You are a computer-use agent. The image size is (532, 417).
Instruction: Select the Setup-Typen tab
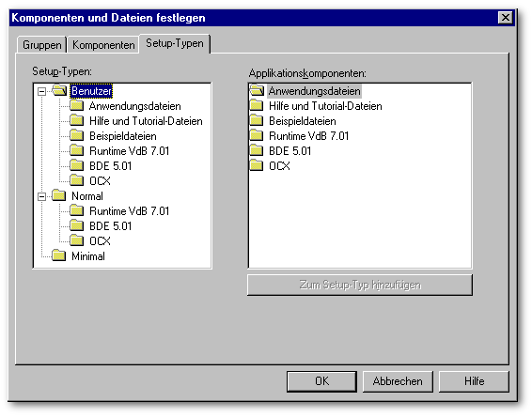175,43
